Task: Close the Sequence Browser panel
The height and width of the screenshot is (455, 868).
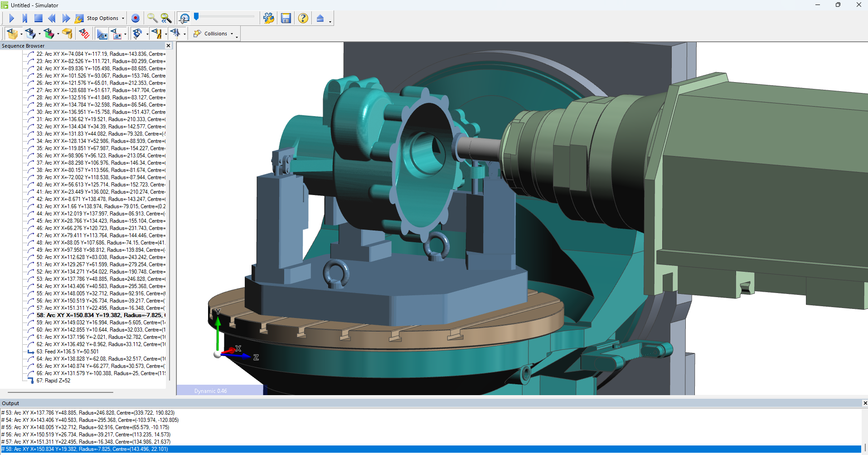Action: [168, 46]
